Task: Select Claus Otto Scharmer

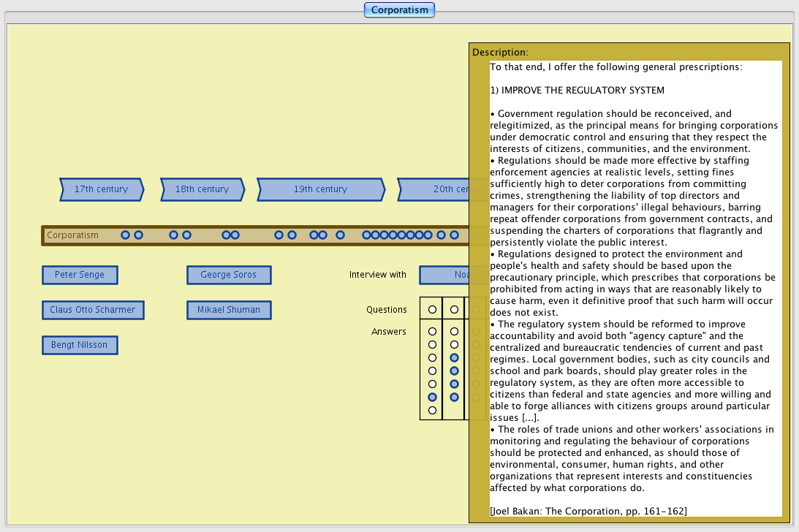Action: [x=93, y=310]
